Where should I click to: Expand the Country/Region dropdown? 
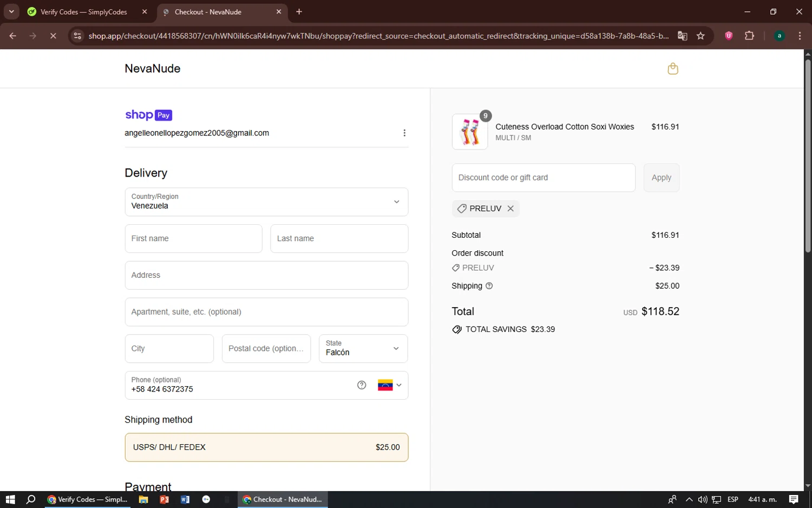[266, 201]
